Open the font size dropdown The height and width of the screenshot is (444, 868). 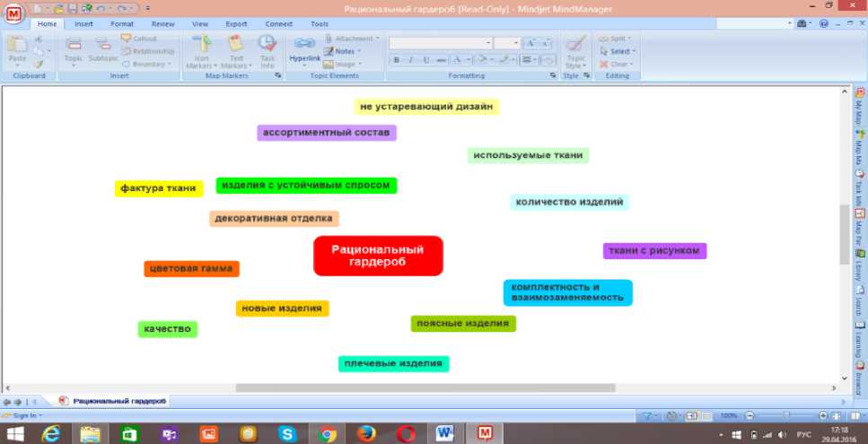tap(516, 43)
